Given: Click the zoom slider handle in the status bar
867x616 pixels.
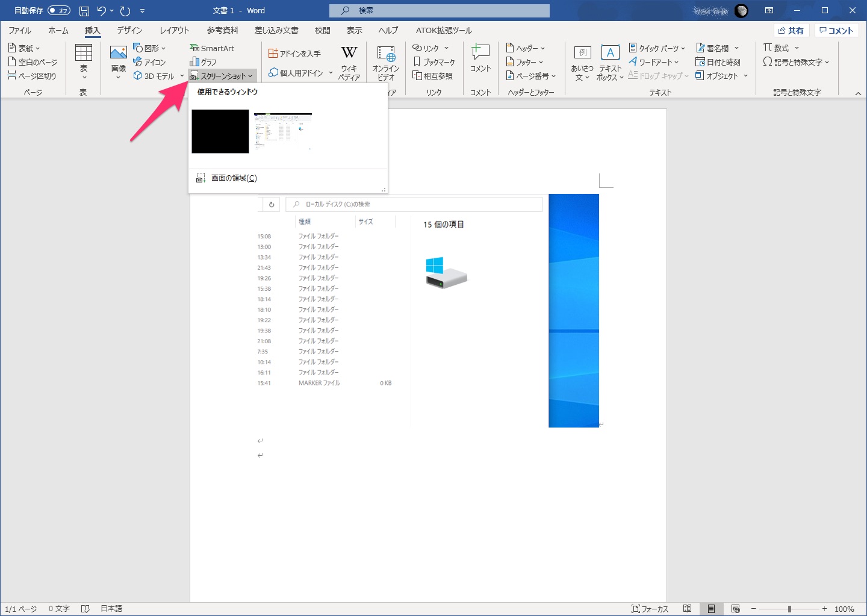Looking at the screenshot, I should tap(789, 609).
